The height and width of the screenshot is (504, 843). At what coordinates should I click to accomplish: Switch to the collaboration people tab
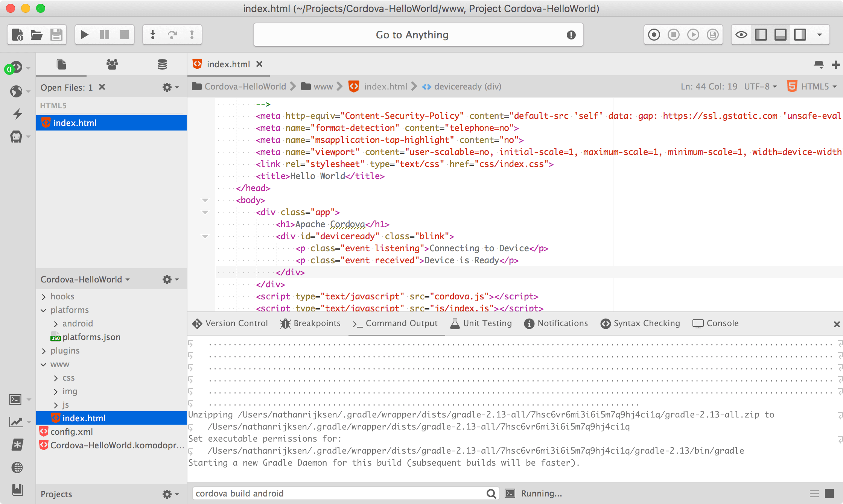[112, 64]
